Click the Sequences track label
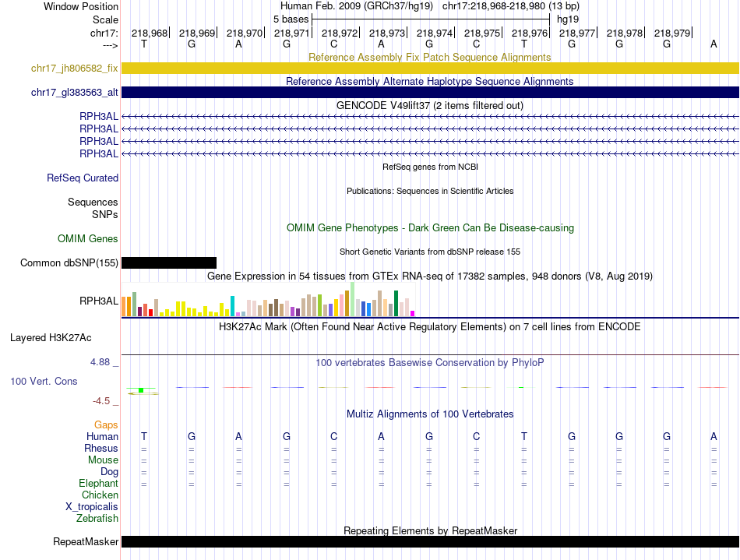 coord(93,202)
